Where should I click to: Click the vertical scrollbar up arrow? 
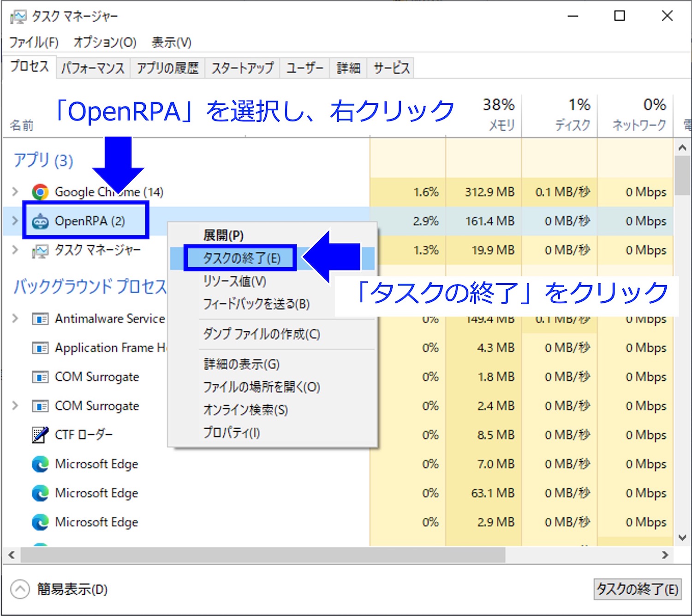tap(682, 148)
